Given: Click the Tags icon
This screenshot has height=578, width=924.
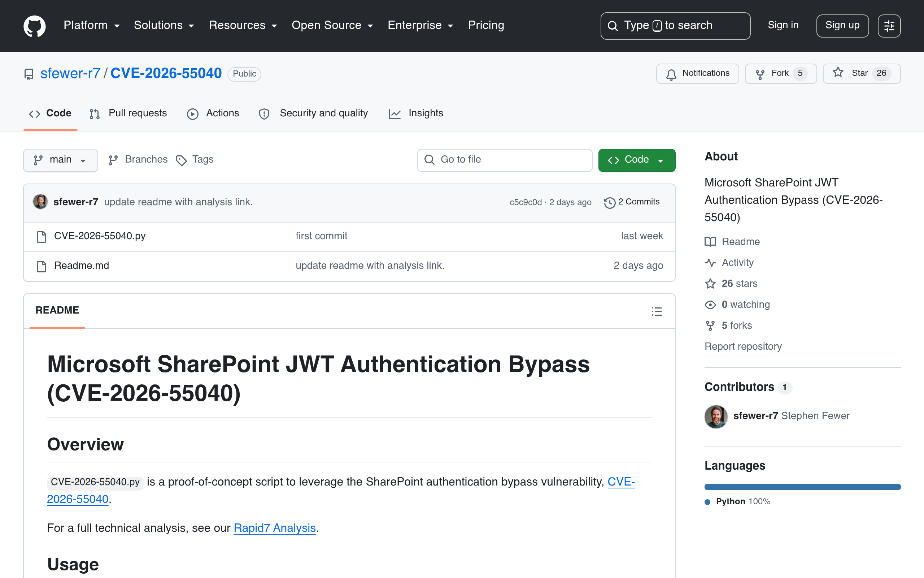Looking at the screenshot, I should point(181,160).
